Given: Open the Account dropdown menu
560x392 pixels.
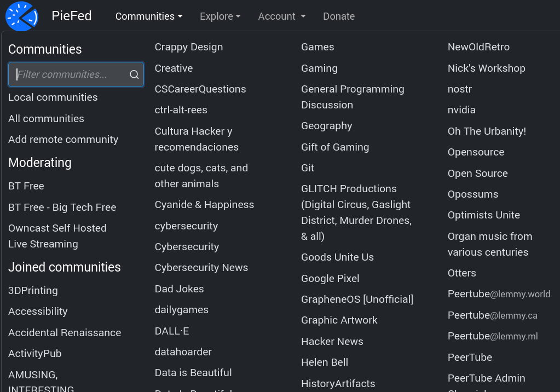Looking at the screenshot, I should pos(282,16).
